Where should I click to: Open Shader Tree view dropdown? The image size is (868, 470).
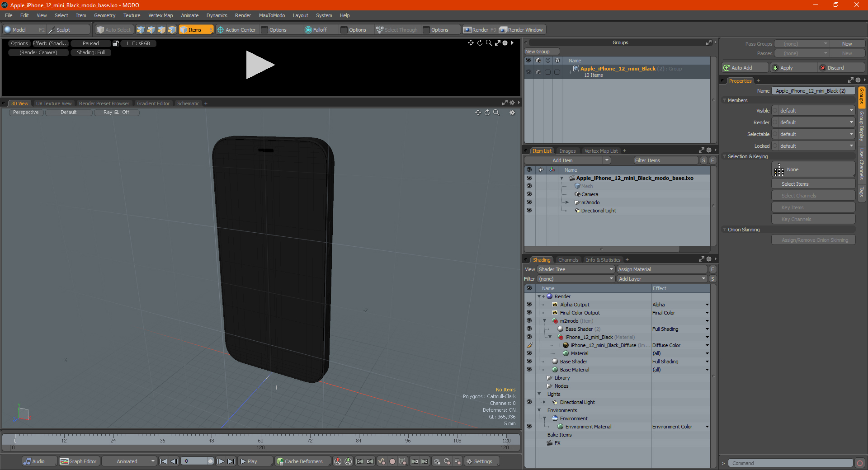pyautogui.click(x=576, y=269)
